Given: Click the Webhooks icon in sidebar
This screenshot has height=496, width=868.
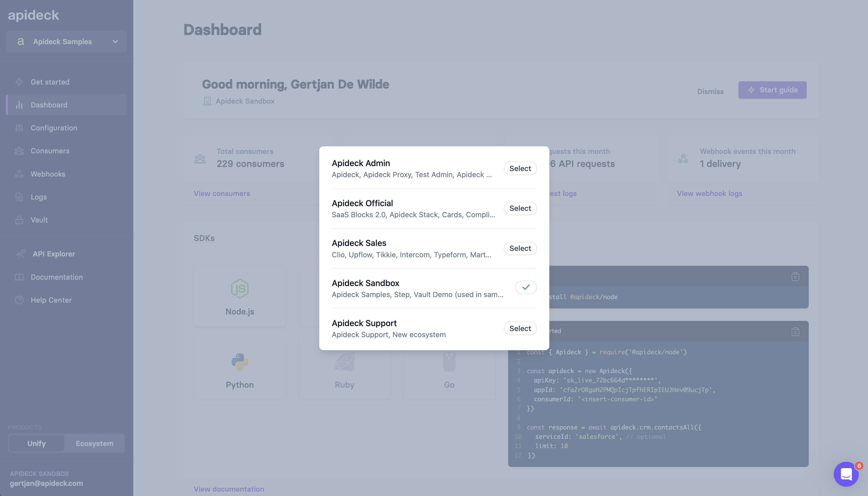Looking at the screenshot, I should click(x=19, y=174).
